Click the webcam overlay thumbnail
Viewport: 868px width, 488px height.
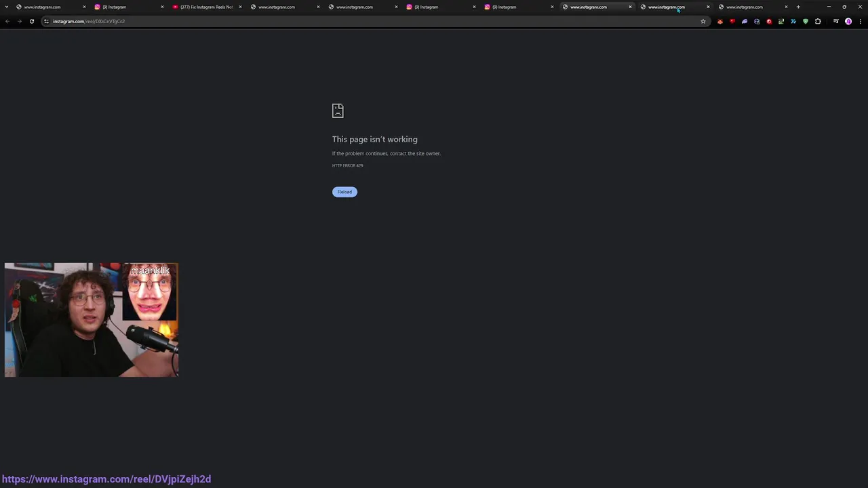[92, 320]
